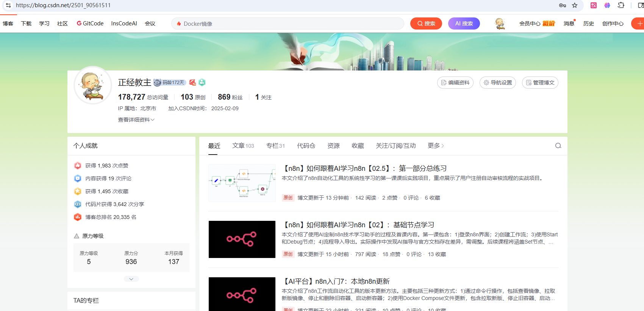Click the 原创 tag on 【02】基础节点学习 article
The height and width of the screenshot is (311, 644).
coord(288,254)
